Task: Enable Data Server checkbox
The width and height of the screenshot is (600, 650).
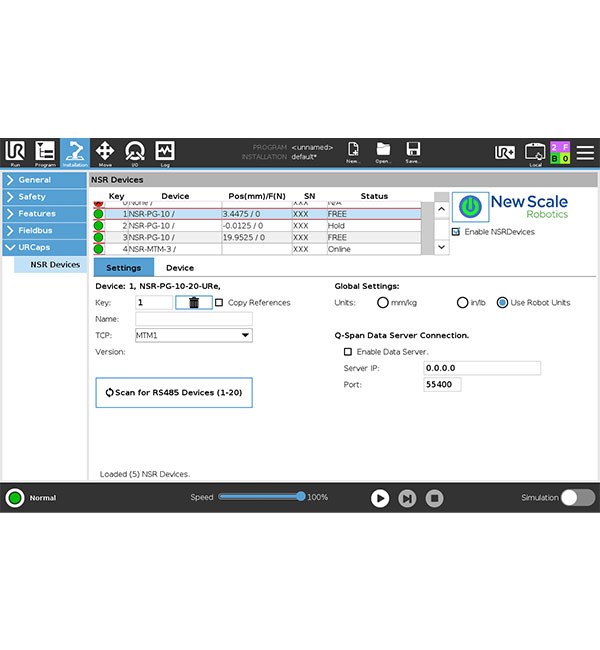Action: 348,352
